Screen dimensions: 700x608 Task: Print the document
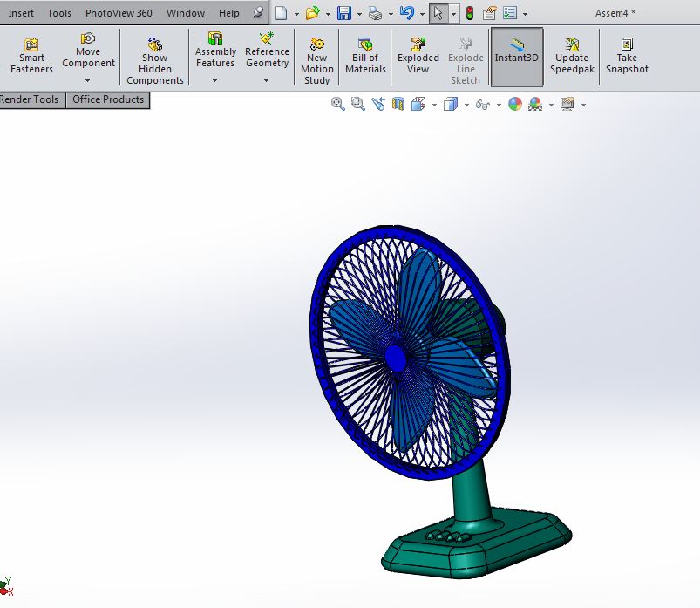pos(375,13)
